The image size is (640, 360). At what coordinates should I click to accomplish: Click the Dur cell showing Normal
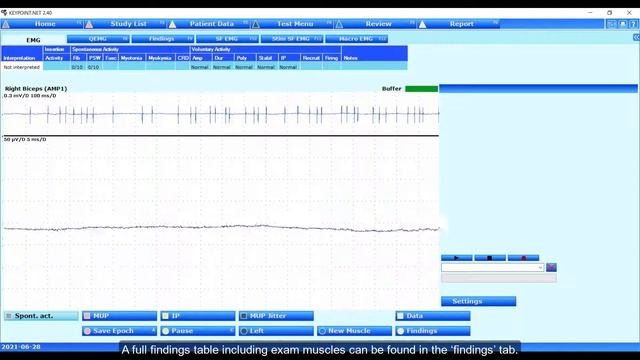[222, 67]
